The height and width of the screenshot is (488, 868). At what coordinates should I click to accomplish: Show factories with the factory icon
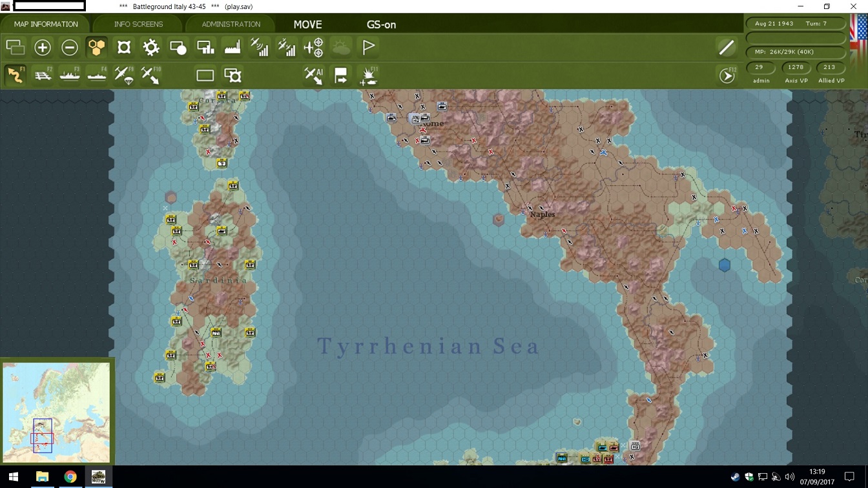click(232, 47)
